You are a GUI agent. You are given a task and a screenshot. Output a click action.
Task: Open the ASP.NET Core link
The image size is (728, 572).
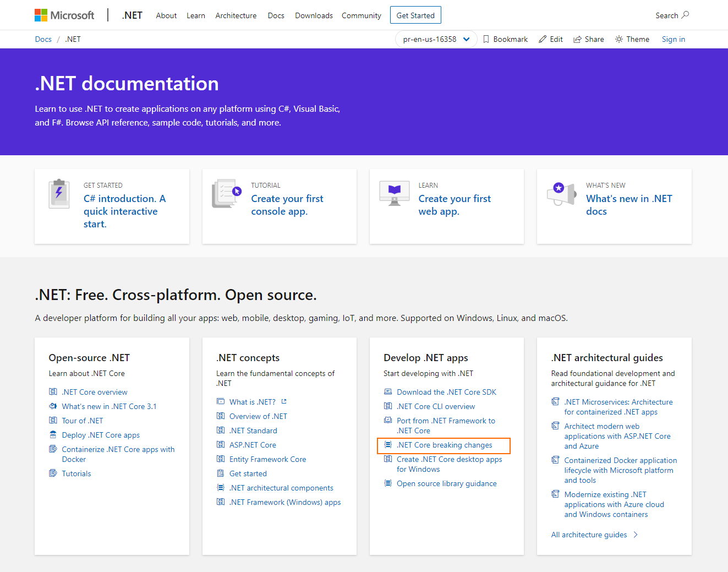pyautogui.click(x=253, y=445)
